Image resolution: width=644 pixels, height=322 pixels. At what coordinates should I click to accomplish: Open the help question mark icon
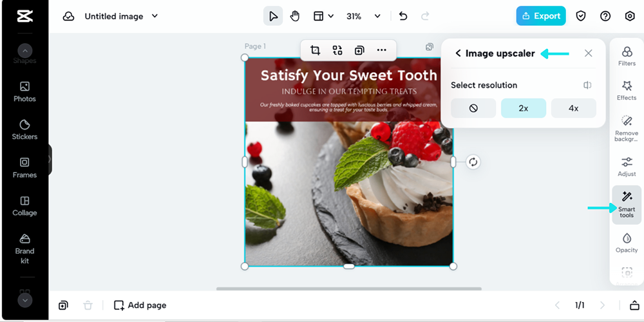605,16
